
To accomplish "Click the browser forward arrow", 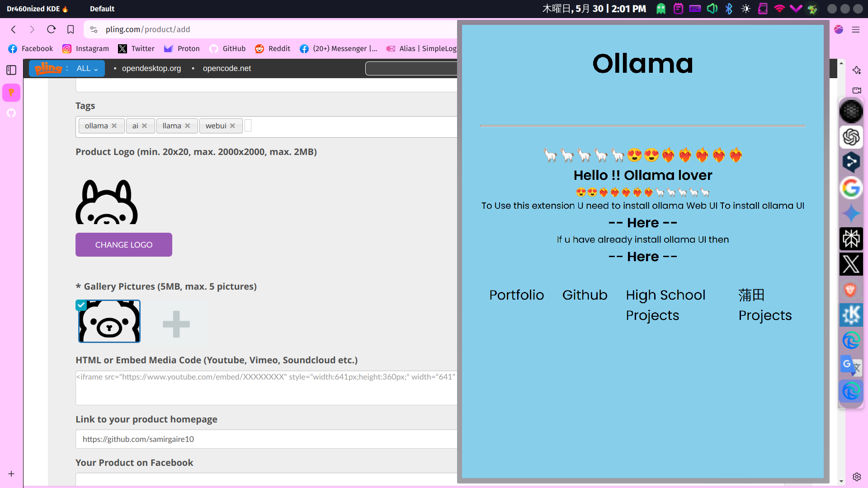I will [x=32, y=29].
